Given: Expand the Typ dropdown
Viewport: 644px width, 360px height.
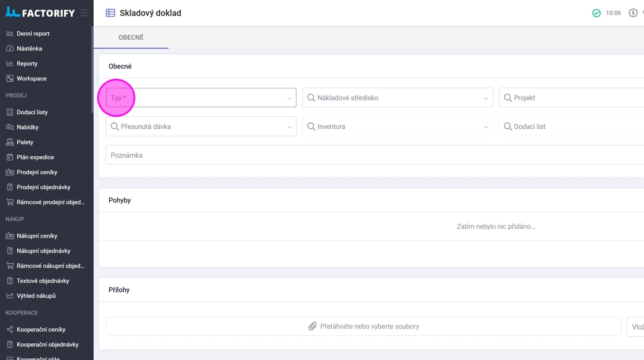Looking at the screenshot, I should click(x=289, y=98).
